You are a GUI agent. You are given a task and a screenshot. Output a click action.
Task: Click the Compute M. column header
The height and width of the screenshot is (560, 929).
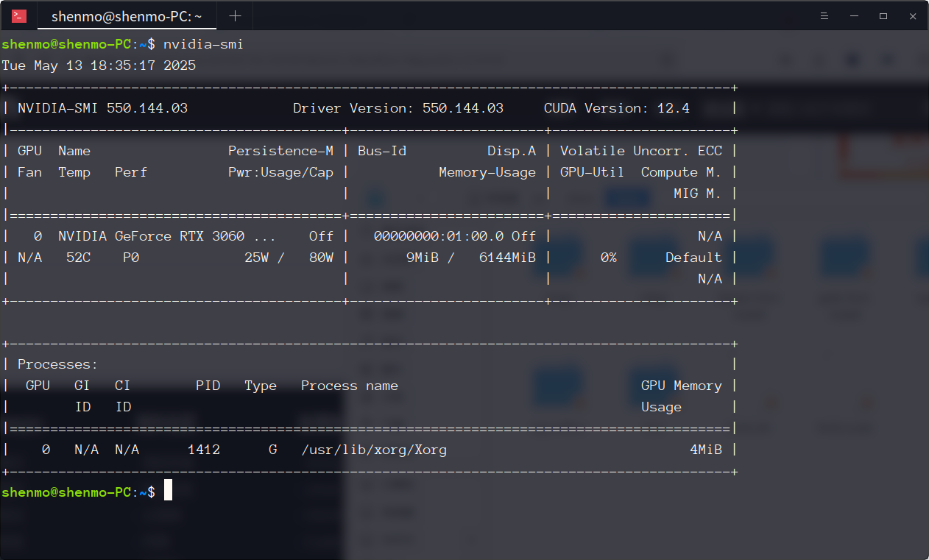[x=682, y=172]
